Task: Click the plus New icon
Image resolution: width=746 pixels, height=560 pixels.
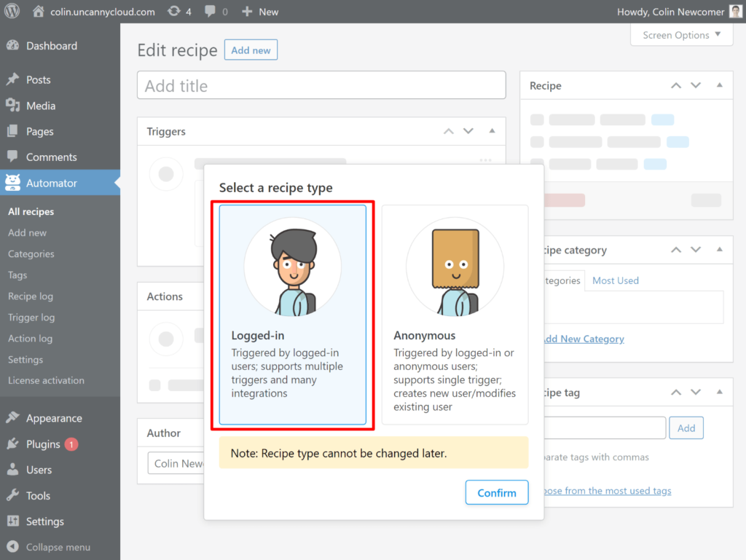Action: (x=246, y=12)
